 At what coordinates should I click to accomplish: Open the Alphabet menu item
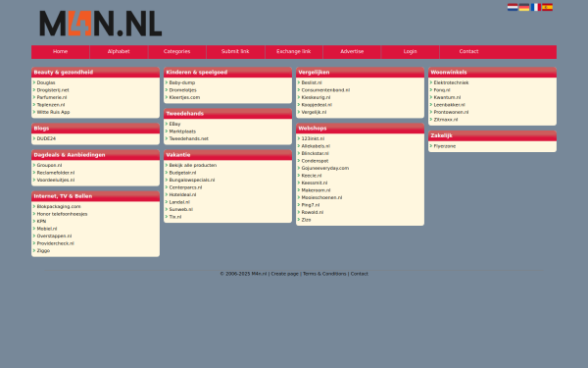[x=119, y=51]
